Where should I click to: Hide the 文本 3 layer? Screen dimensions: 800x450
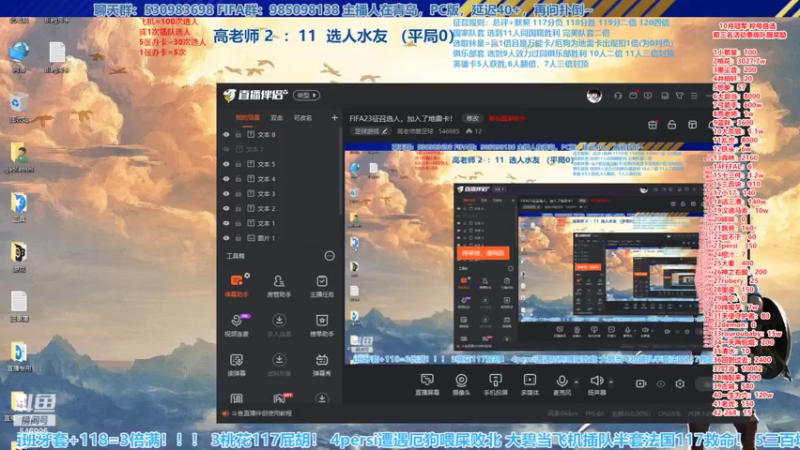pos(226,194)
